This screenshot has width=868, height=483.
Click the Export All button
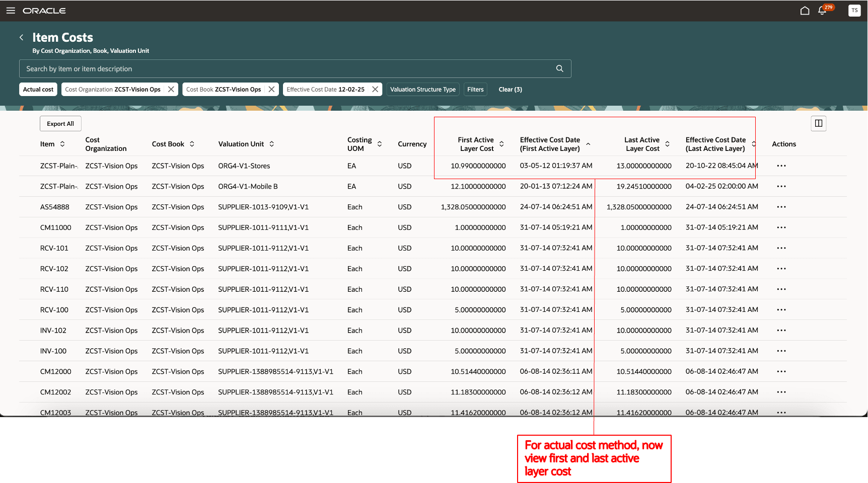[x=60, y=123]
